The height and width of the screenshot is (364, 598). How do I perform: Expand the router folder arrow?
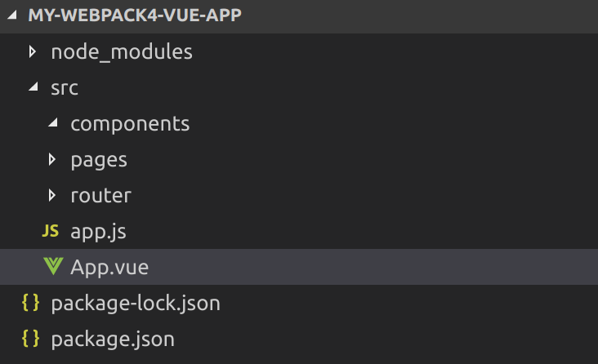point(52,195)
